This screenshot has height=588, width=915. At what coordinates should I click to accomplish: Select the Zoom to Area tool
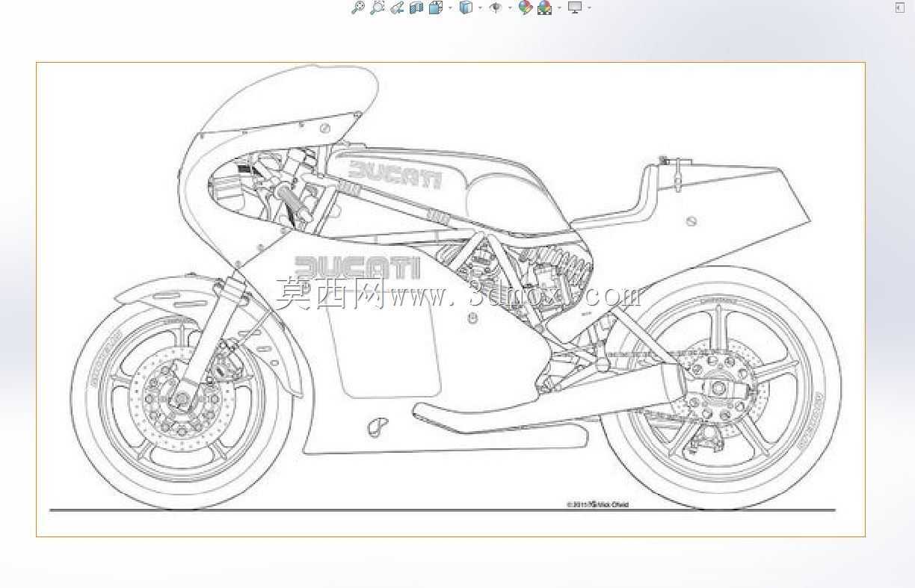(378, 7)
